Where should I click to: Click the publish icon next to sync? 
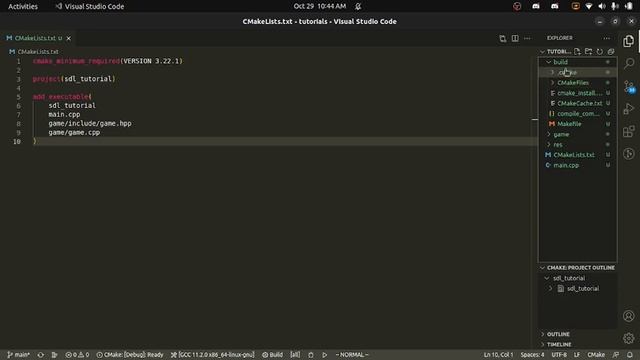click(x=54, y=355)
